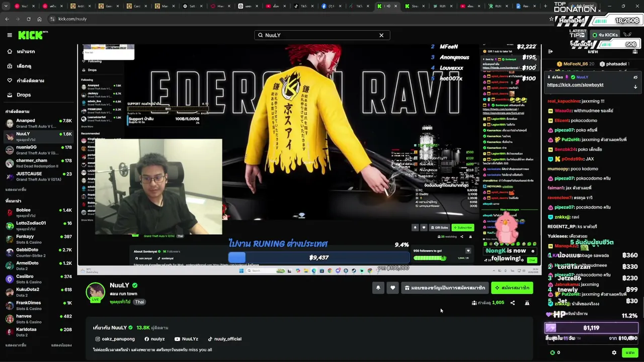644x362 pixels.
Task: Expand recommended list with แสดงมากขึ้น
Action: (x=16, y=345)
